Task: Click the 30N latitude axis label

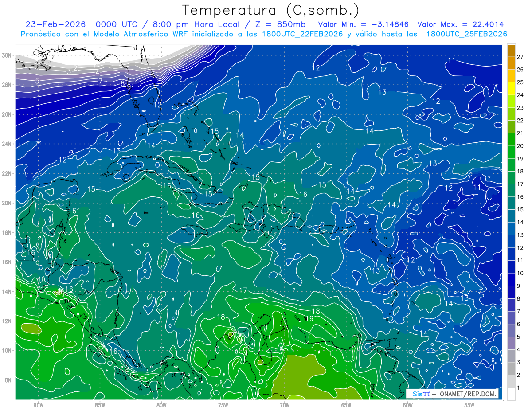Action: coord(7,55)
